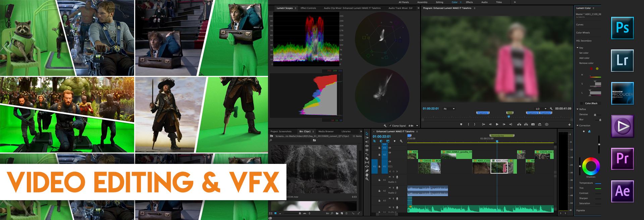Select the Slip tool in tools panel

pyautogui.click(x=367, y=163)
